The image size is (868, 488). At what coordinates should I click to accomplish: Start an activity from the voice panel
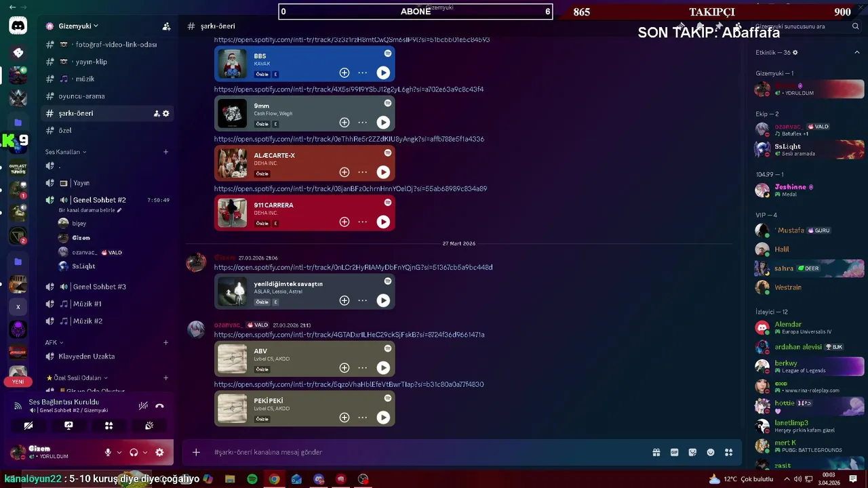108,426
